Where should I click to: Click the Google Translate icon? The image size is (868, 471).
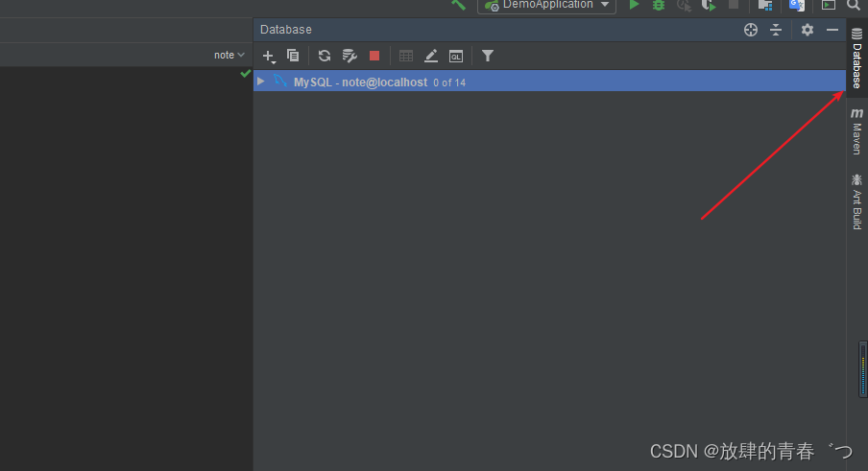click(797, 6)
